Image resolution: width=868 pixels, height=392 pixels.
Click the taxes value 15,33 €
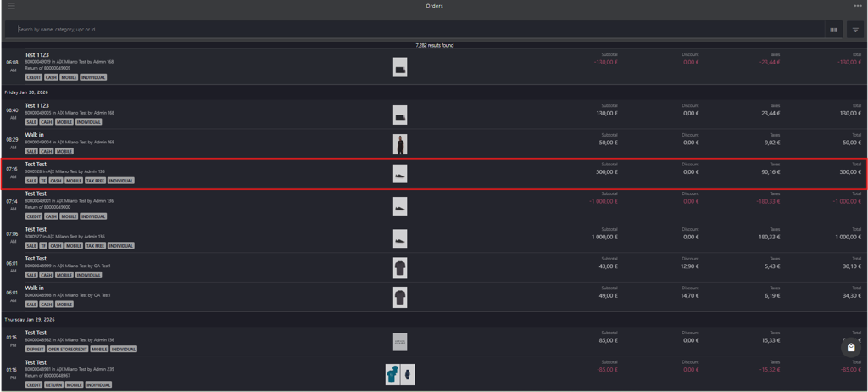click(x=771, y=340)
